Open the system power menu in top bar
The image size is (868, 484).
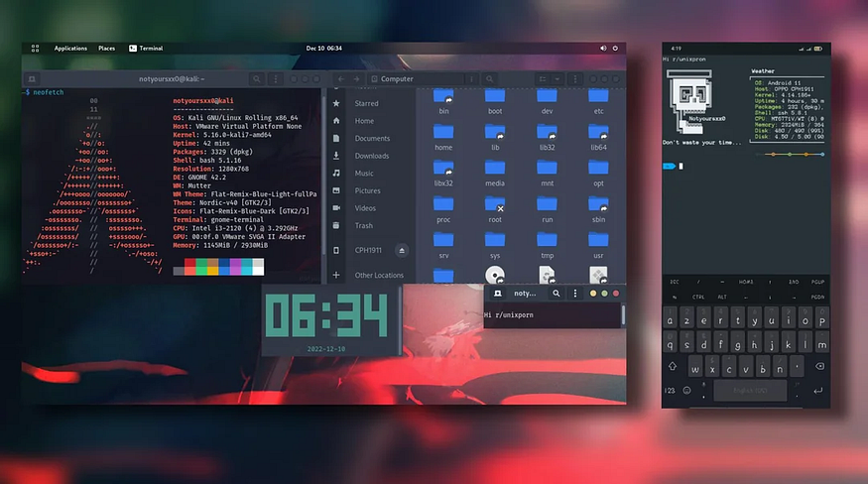coord(617,48)
